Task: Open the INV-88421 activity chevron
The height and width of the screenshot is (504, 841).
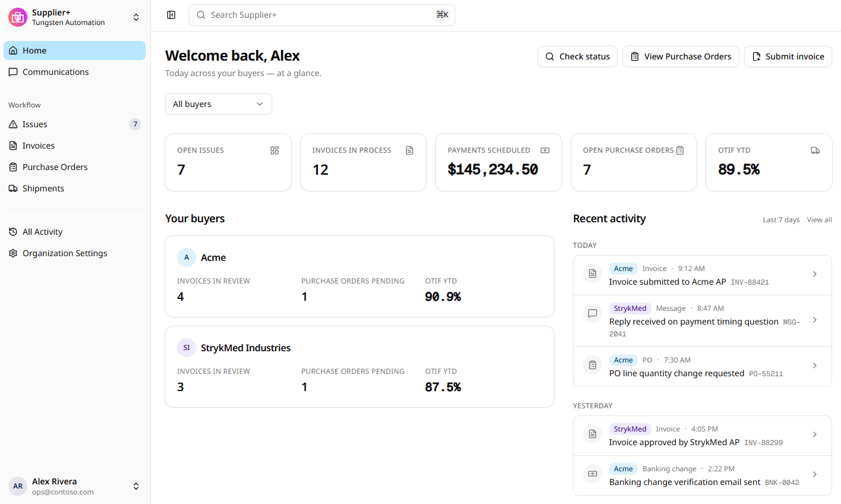Action: [815, 274]
